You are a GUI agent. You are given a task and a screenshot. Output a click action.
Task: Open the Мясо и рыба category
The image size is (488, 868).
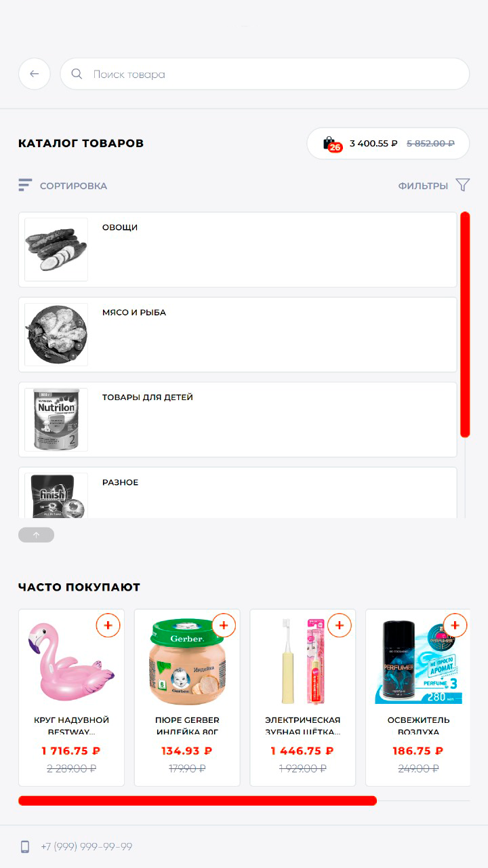(x=238, y=334)
